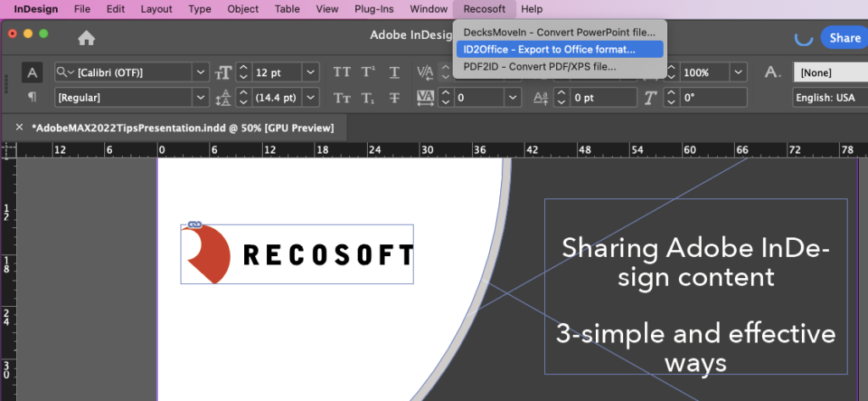
Task: Close the open Recosoft menu
Action: coord(484,8)
